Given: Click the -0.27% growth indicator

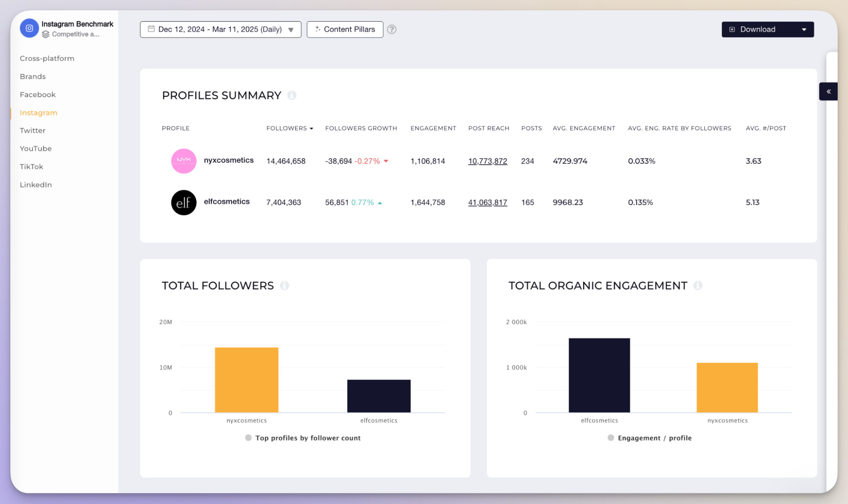Looking at the screenshot, I should click(x=371, y=161).
